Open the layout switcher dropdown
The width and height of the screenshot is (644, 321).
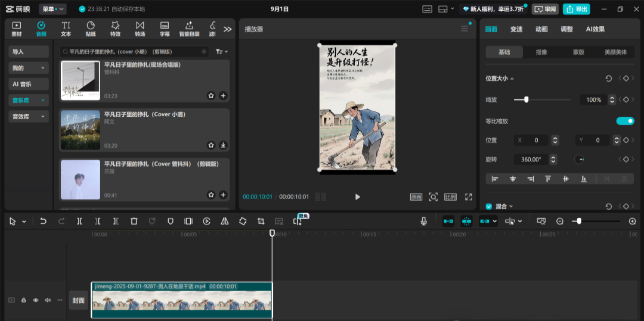pyautogui.click(x=446, y=9)
